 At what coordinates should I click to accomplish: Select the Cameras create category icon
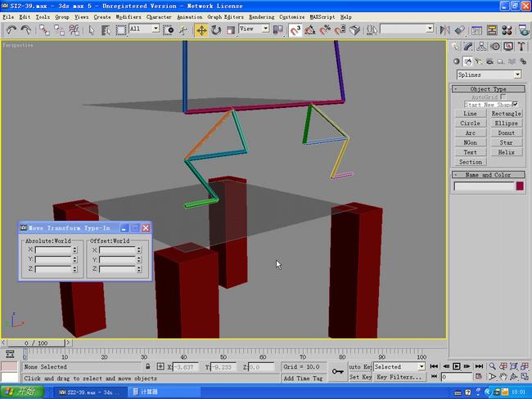coord(489,61)
